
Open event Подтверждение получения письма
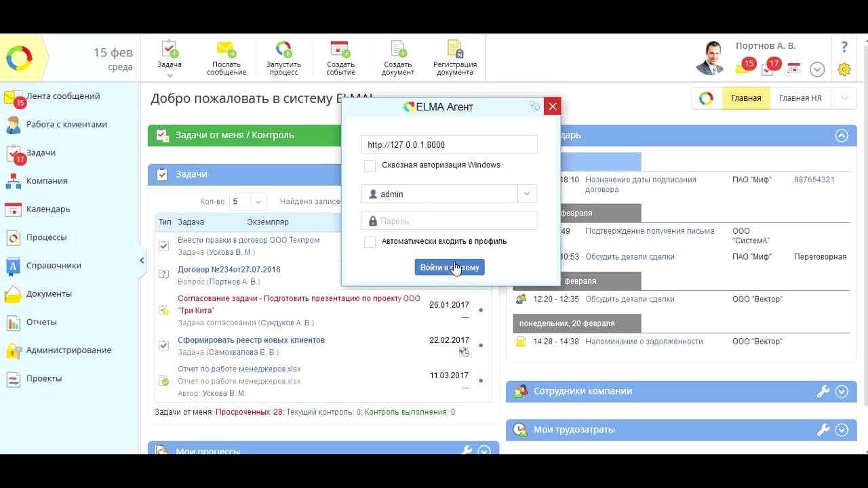click(650, 231)
